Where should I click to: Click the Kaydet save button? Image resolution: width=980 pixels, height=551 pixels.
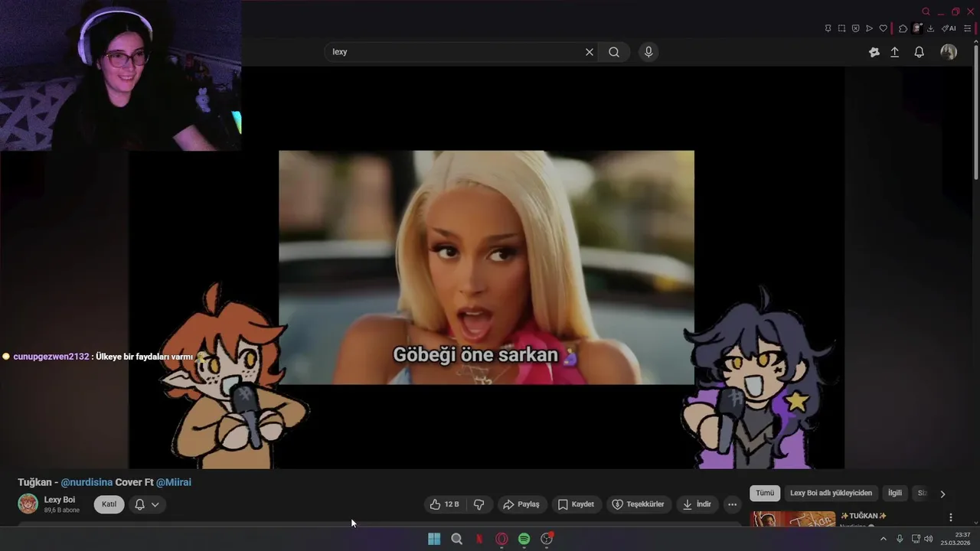[x=576, y=504]
